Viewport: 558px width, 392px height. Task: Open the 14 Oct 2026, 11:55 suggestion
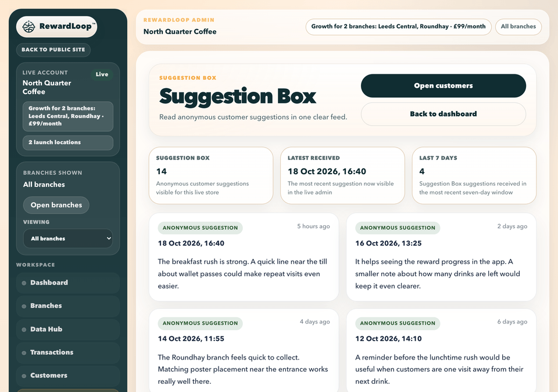(244, 350)
